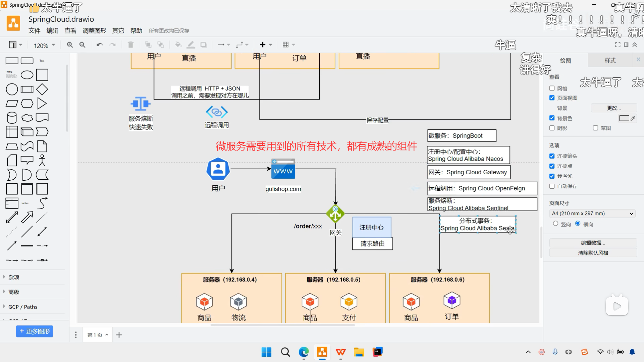Viewport: 644px width, 362px height.
Task: Click the 更多图形 button
Action: (x=34, y=331)
